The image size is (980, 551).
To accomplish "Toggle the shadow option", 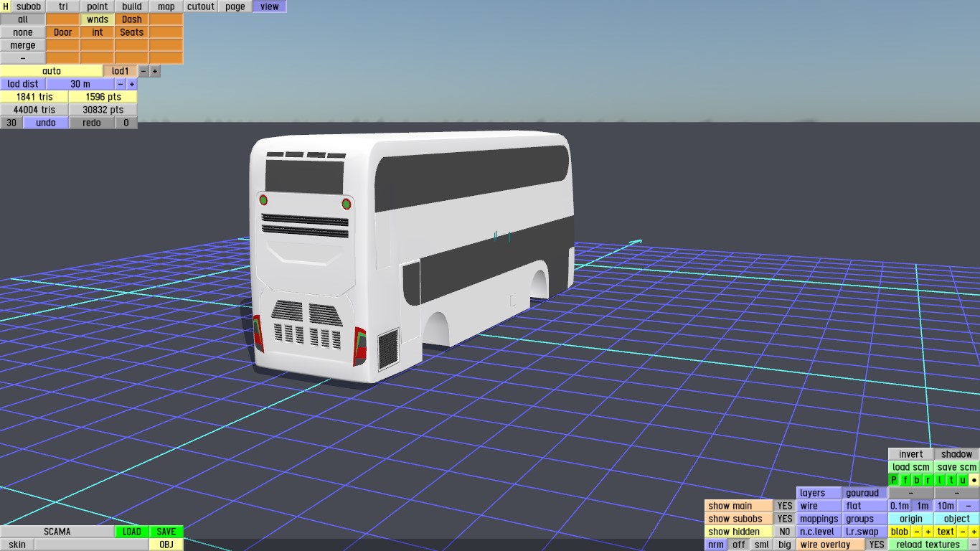I will pos(957,454).
